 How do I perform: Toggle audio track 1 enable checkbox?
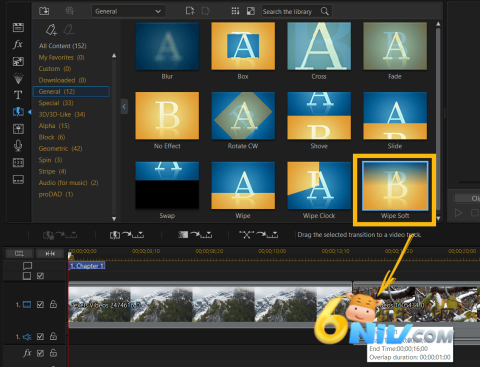click(40, 337)
